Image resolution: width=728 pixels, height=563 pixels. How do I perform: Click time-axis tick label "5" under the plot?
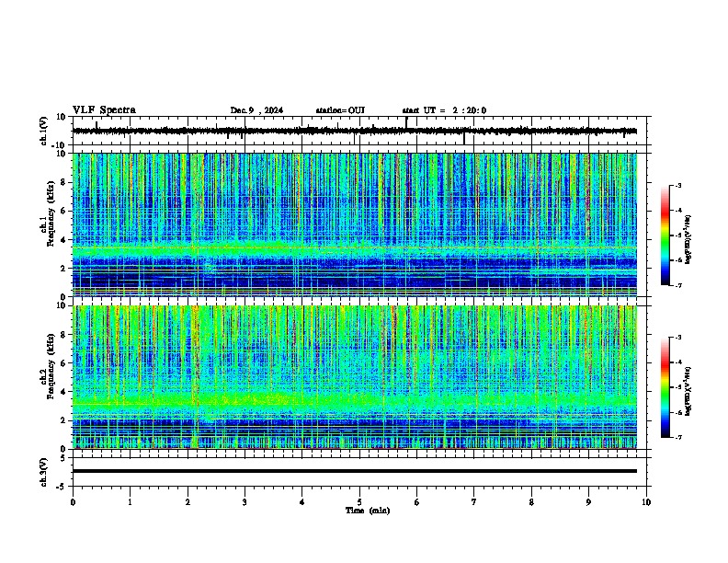pyautogui.click(x=359, y=502)
